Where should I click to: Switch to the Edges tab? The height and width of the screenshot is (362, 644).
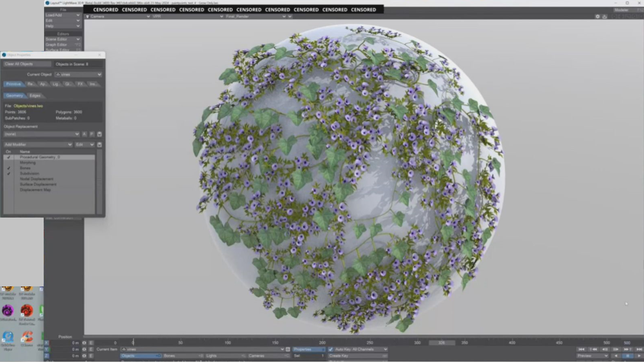[x=35, y=96]
